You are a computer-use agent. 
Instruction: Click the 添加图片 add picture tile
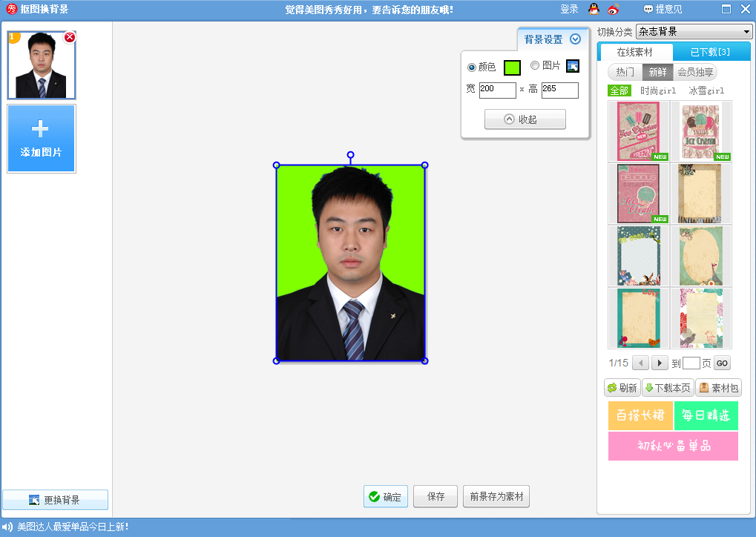click(x=42, y=139)
